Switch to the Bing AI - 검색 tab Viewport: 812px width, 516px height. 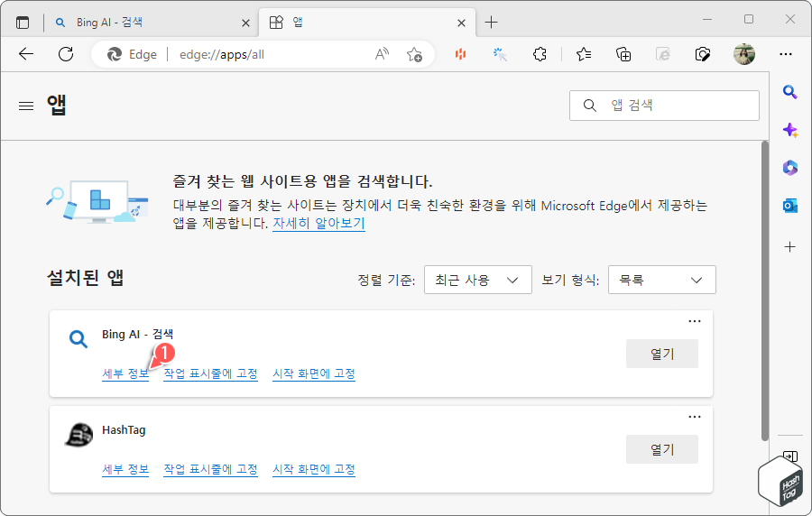pos(150,23)
